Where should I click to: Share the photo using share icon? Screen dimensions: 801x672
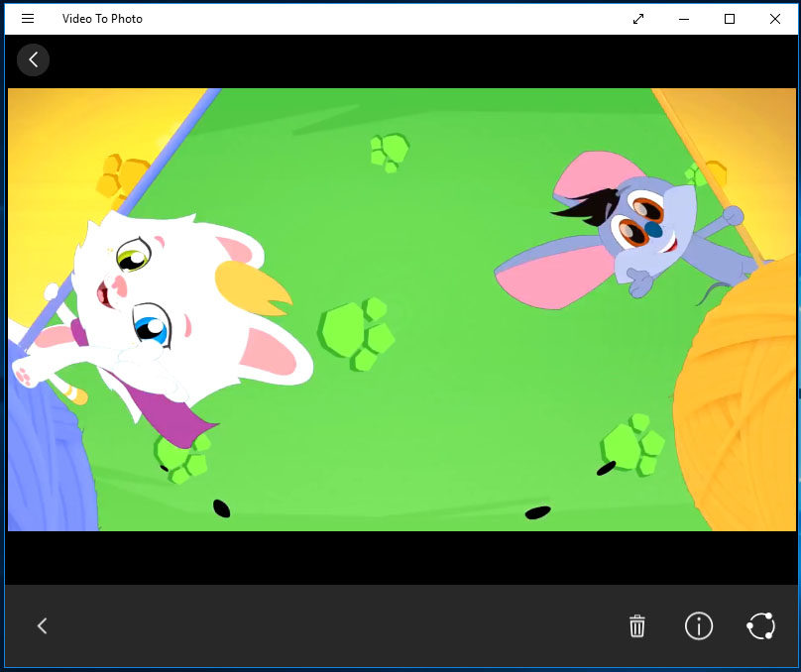click(760, 626)
